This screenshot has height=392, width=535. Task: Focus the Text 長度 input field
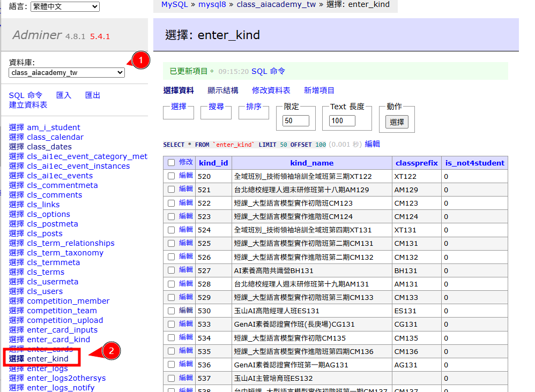(x=342, y=121)
